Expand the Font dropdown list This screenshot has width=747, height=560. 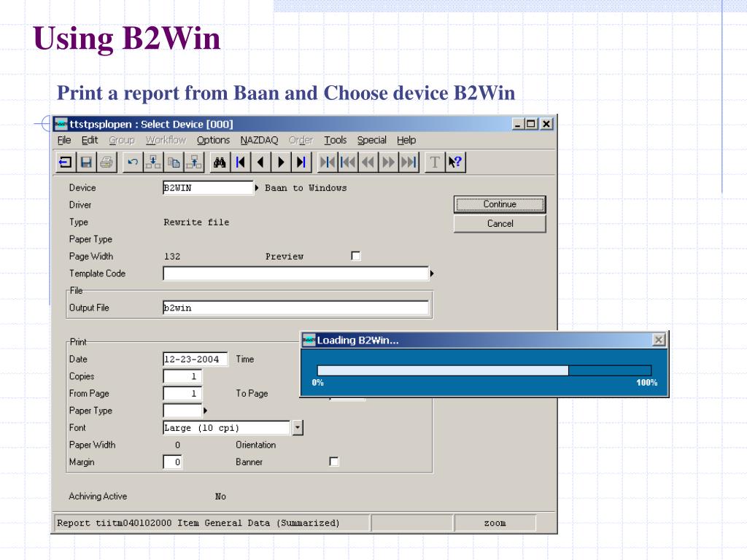(298, 427)
